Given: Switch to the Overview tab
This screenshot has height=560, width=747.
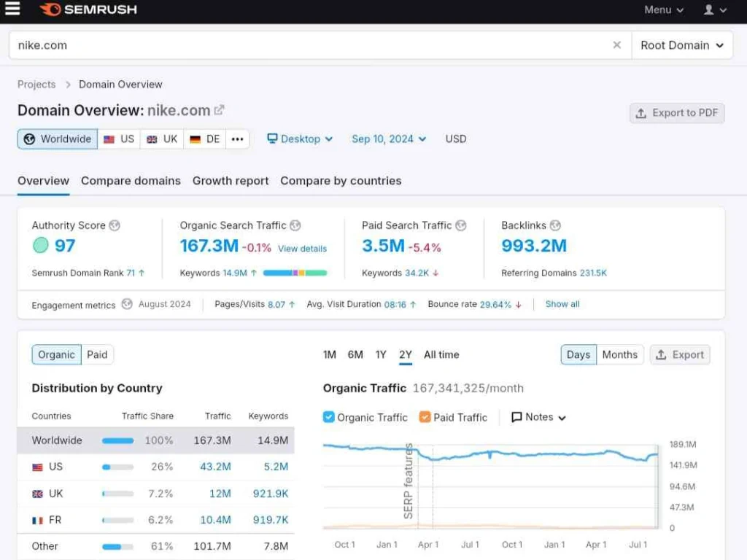Looking at the screenshot, I should 43,181.
